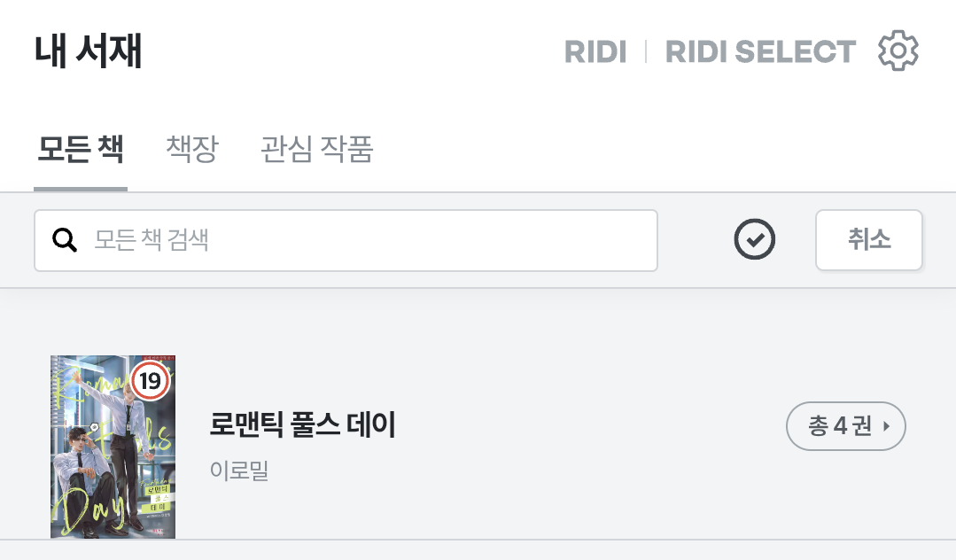Follow the RIDI link
956x560 pixels.
pyautogui.click(x=595, y=52)
